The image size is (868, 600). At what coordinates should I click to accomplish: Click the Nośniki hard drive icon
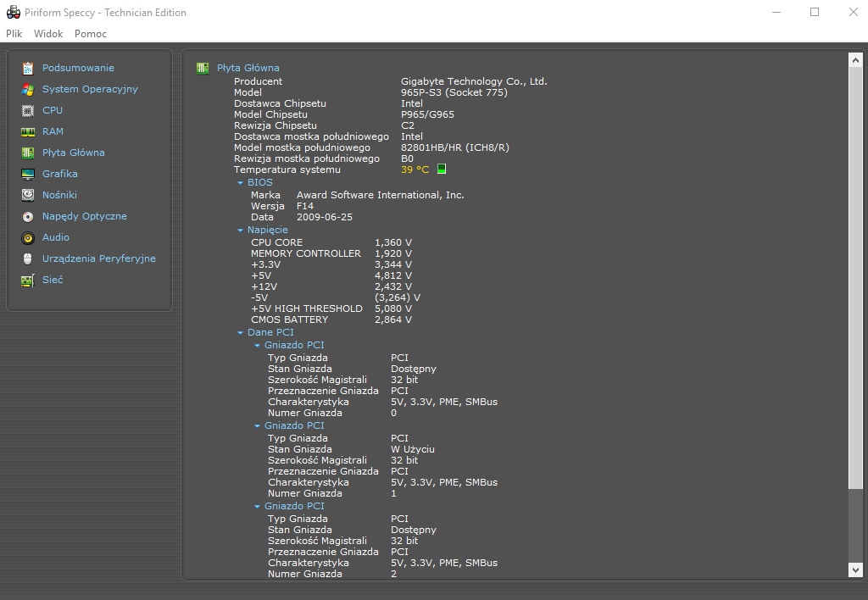click(28, 195)
